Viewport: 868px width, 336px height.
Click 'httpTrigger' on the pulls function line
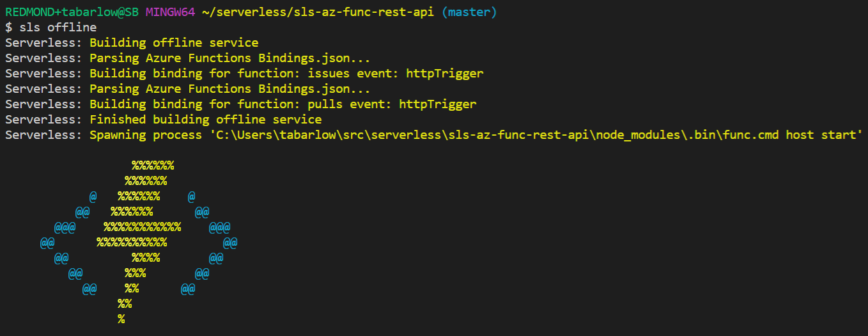(x=437, y=104)
